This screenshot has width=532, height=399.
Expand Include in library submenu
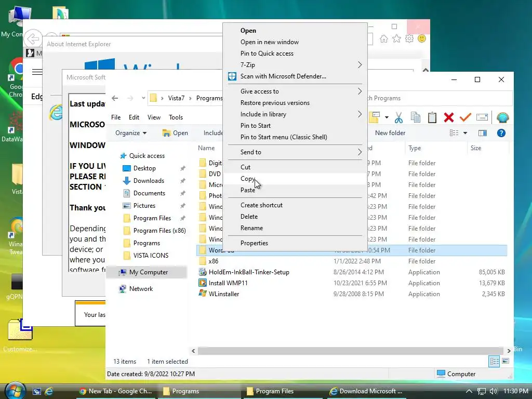pyautogui.click(x=295, y=114)
